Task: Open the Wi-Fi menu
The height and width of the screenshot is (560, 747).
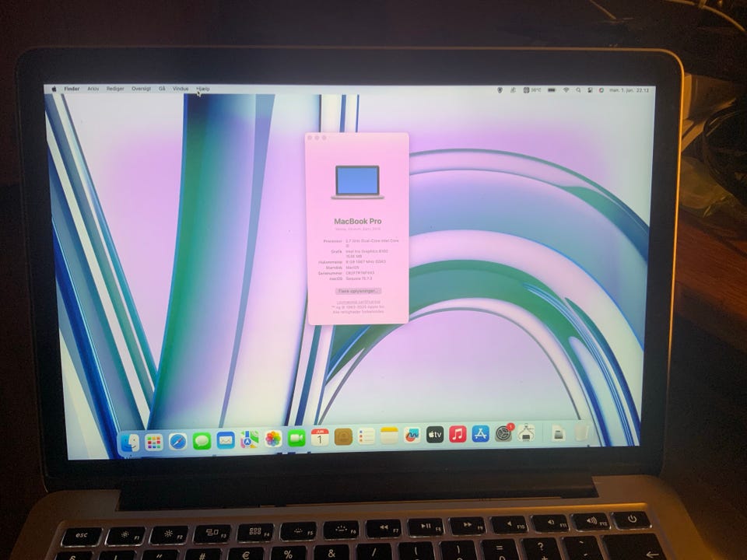Action: pos(566,89)
